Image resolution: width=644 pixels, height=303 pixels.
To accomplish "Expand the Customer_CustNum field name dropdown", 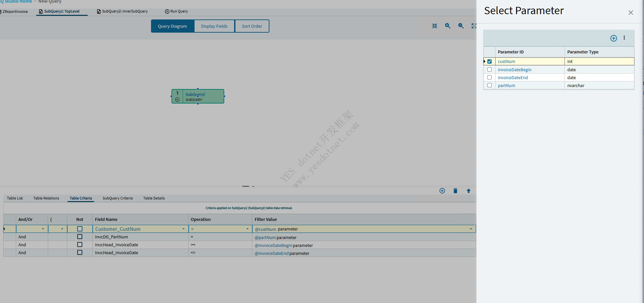I will [183, 229].
